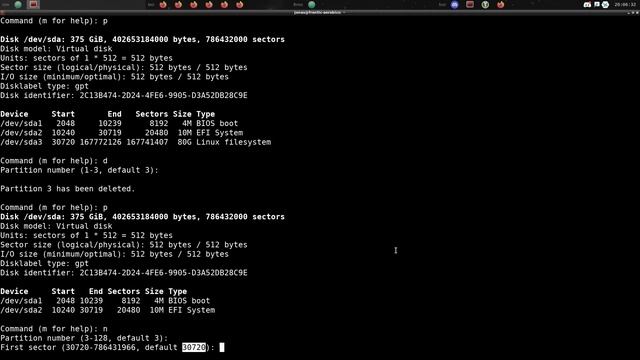Image resolution: width=640 pixels, height=360 pixels.
Task: Click the 'Command (m for help): d' line
Action: (x=54, y=161)
